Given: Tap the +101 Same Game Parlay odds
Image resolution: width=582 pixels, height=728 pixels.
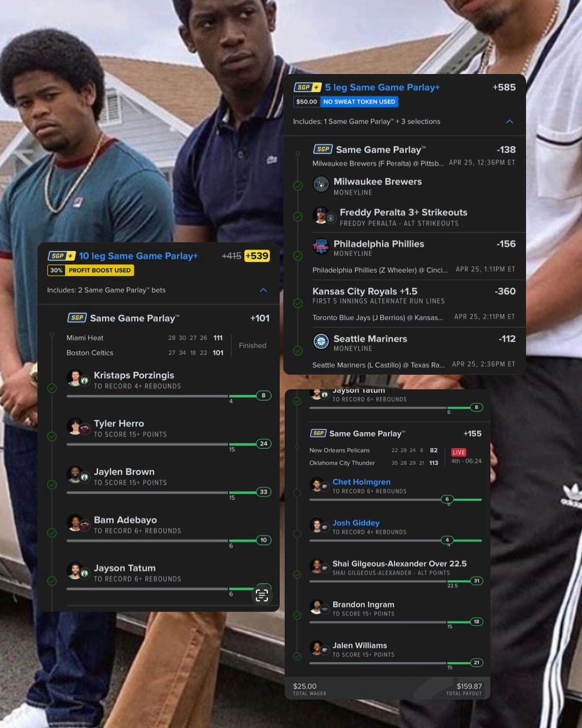Looking at the screenshot, I should [x=260, y=318].
